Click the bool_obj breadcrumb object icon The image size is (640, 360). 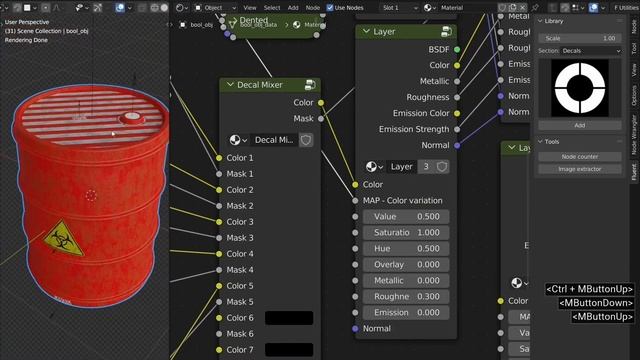[x=183, y=25]
